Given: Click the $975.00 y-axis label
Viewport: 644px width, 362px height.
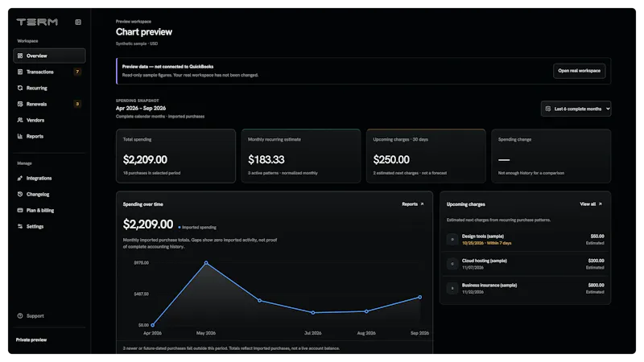Looking at the screenshot, I should (142, 263).
